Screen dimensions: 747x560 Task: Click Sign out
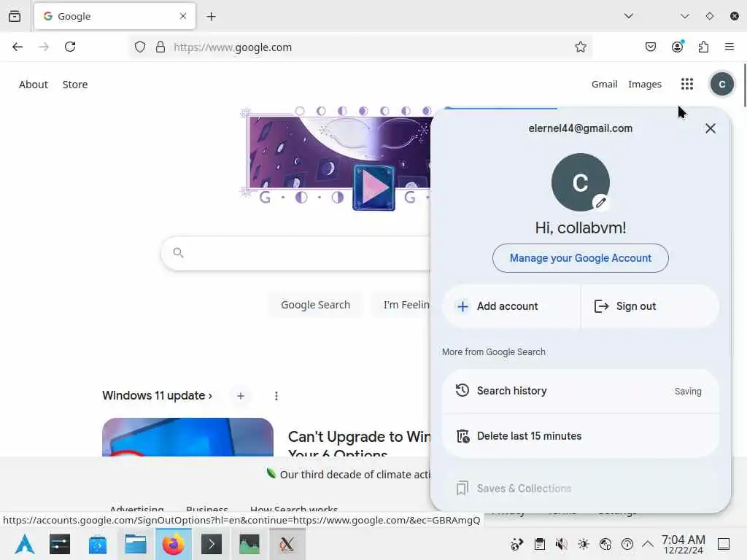pyautogui.click(x=650, y=306)
